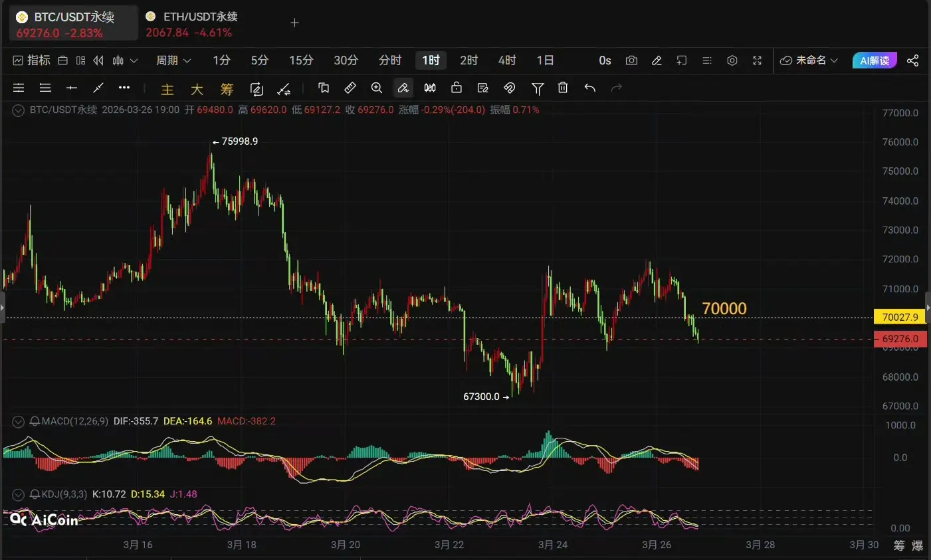Select the BTC/USDT永续 tab
The image size is (931, 560).
(73, 24)
